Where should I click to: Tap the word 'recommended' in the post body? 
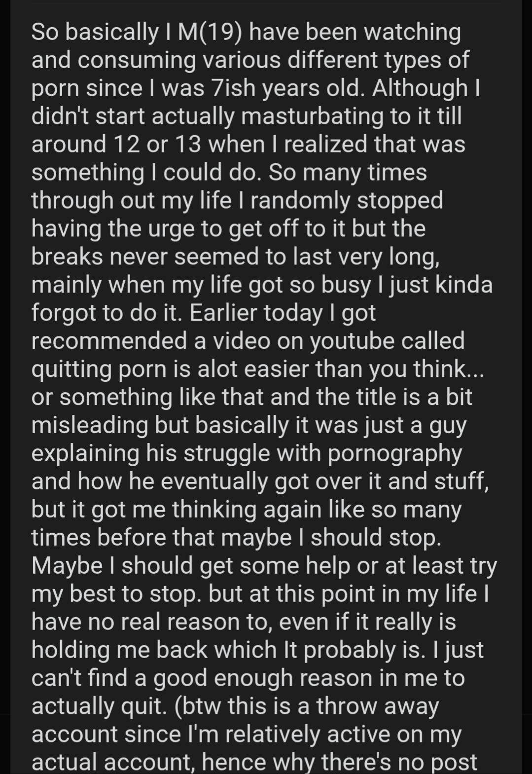pyautogui.click(x=112, y=341)
